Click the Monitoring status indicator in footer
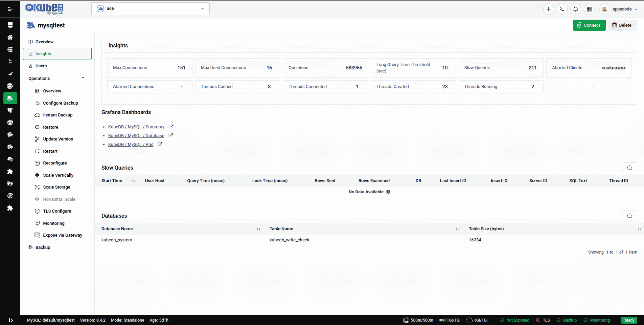 click(x=597, y=320)
